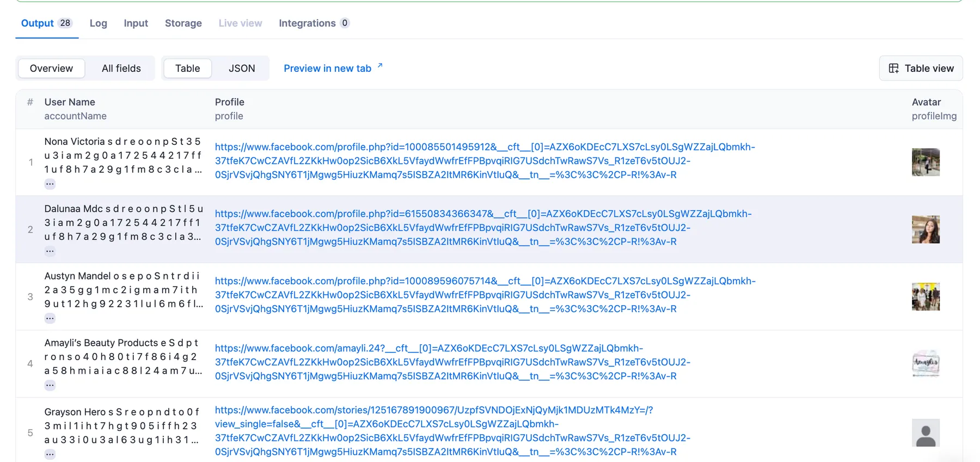This screenshot has height=462, width=980.
Task: Expand truncated name for Amayli's Beauty Products
Action: click(x=50, y=385)
